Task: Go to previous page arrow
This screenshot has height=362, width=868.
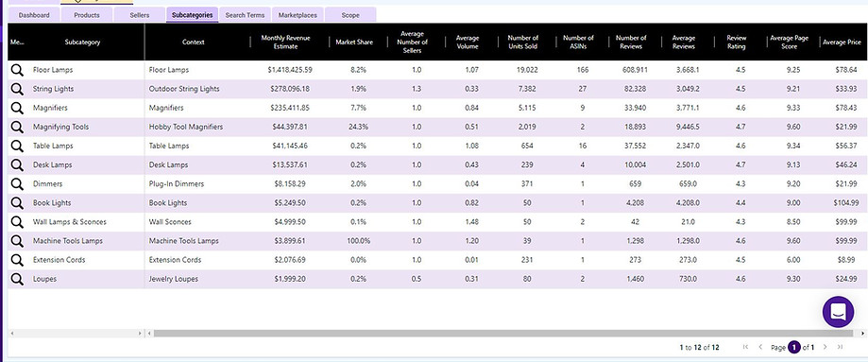Action: (760, 347)
